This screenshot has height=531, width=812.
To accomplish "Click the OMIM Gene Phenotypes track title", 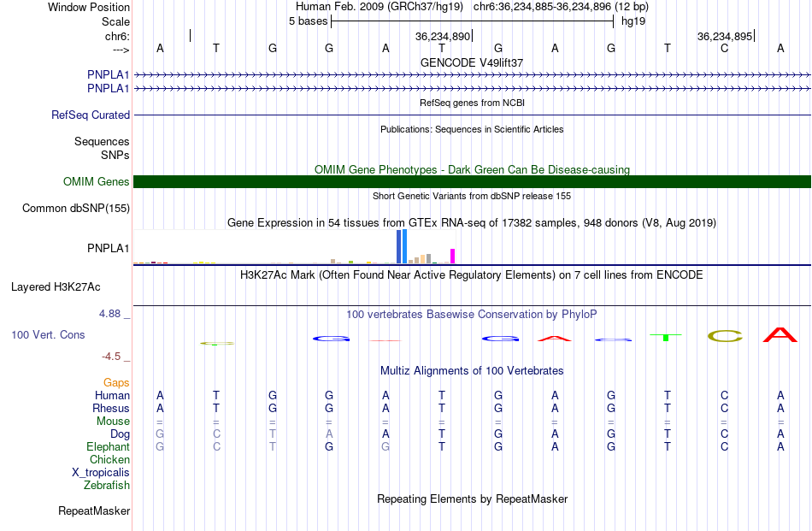I will [472, 169].
